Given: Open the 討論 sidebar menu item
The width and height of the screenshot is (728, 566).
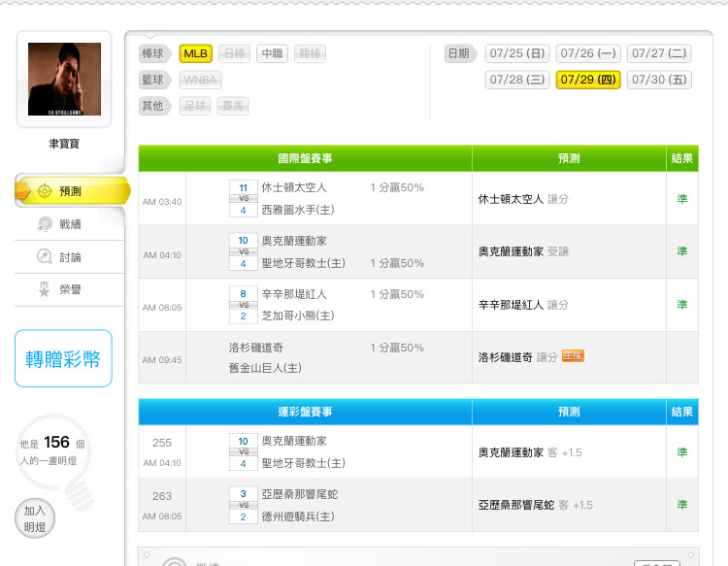Looking at the screenshot, I should (70, 256).
